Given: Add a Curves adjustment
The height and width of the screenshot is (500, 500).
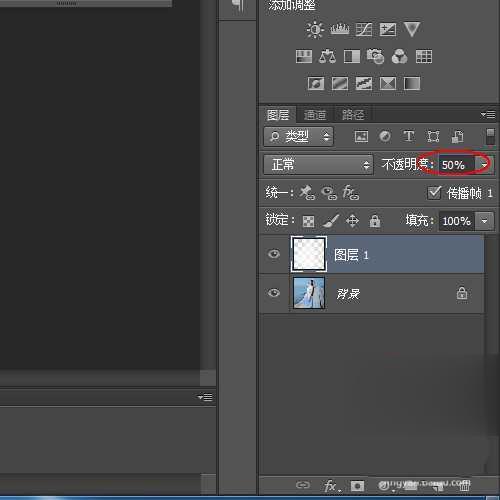Looking at the screenshot, I should point(364,30).
